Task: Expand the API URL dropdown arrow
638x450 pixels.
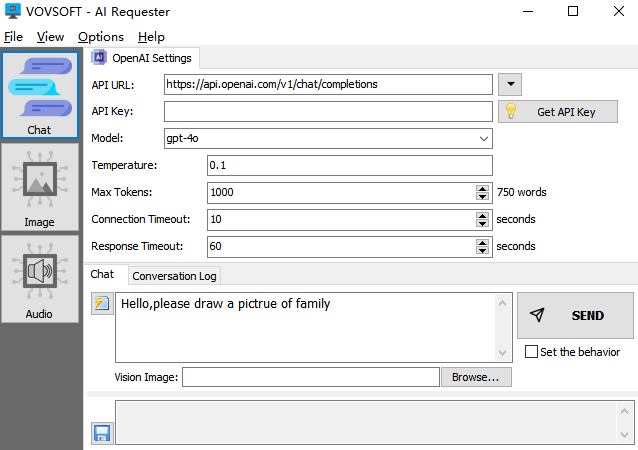Action: [x=509, y=84]
